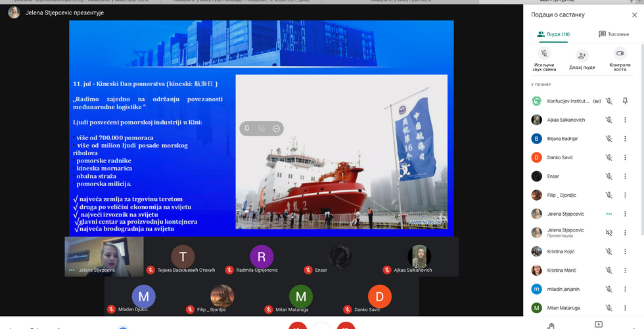The width and height of the screenshot is (644, 329).
Task: Select Тијана Васиљевић Стокић's 'T' avatar tile
Action: pos(183,257)
